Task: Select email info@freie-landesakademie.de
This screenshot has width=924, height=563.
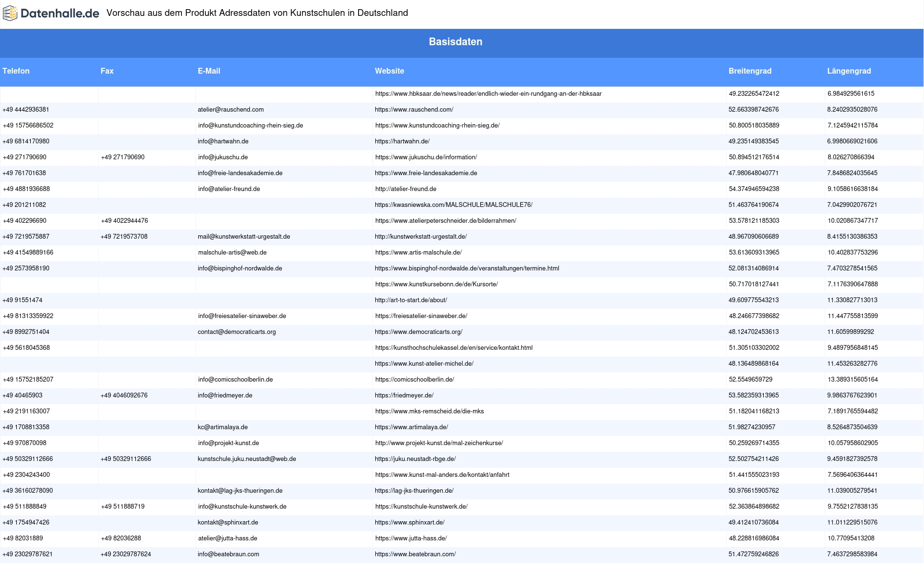Action: coord(240,173)
